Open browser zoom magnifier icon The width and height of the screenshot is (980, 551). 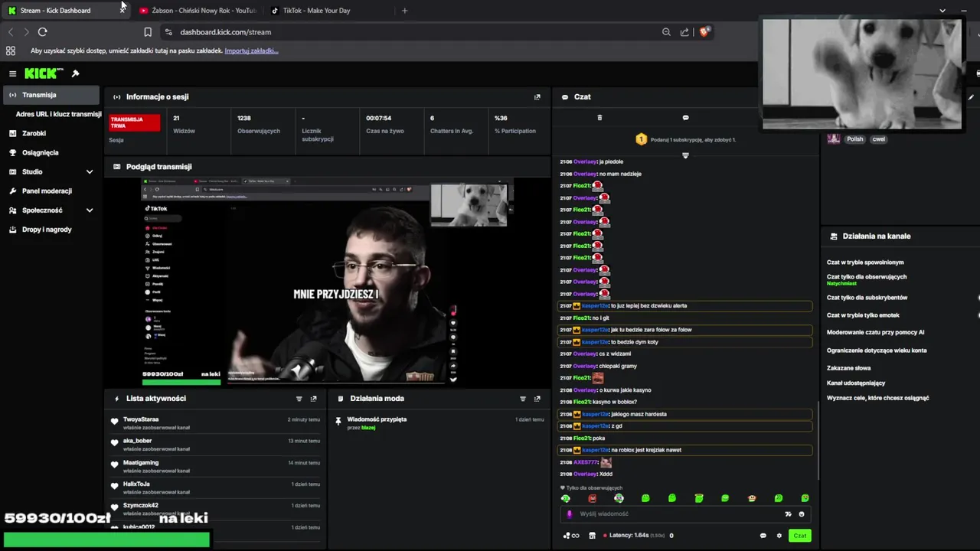(666, 32)
